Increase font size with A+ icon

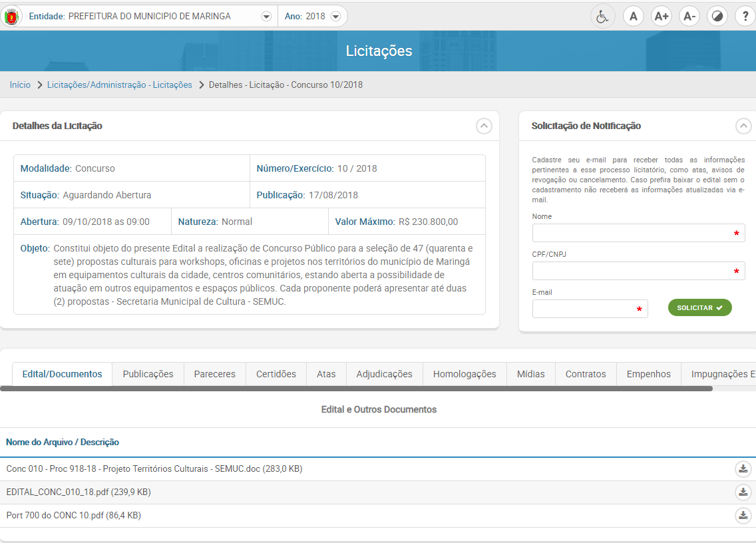tap(661, 16)
